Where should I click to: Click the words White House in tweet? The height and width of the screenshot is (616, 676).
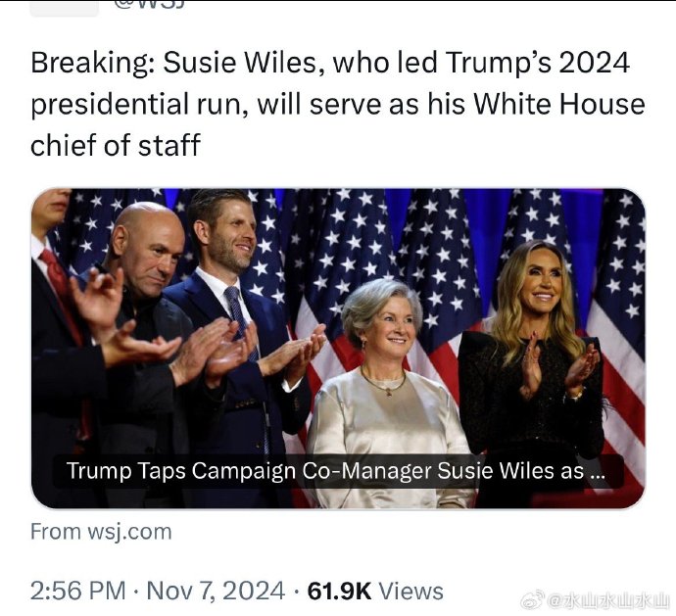559,105
